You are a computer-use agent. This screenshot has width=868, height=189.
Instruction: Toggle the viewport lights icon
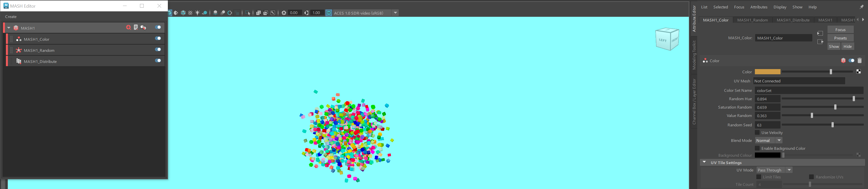pos(197,13)
